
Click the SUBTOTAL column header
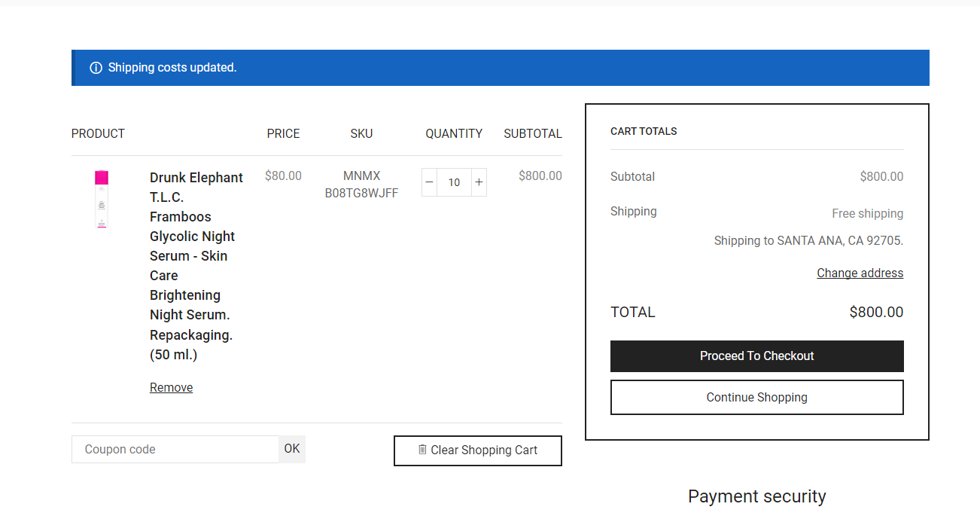tap(533, 133)
